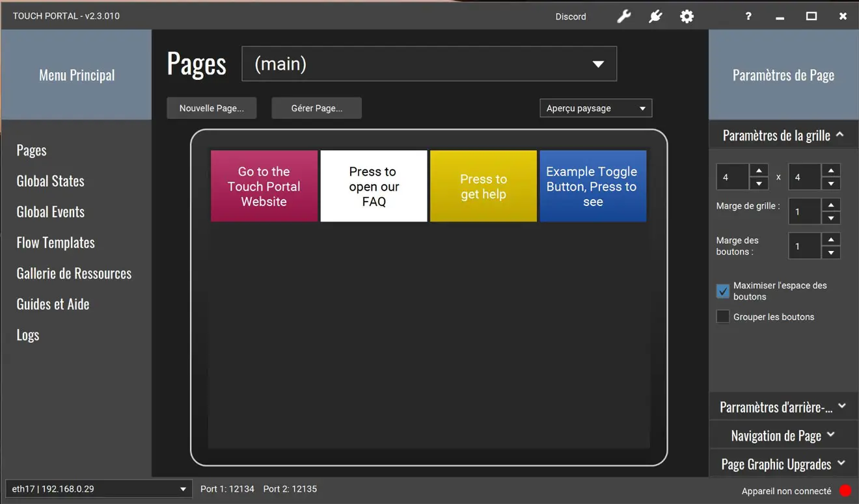859x504 pixels.
Task: Click the Port 1: 12134 text
Action: click(227, 489)
